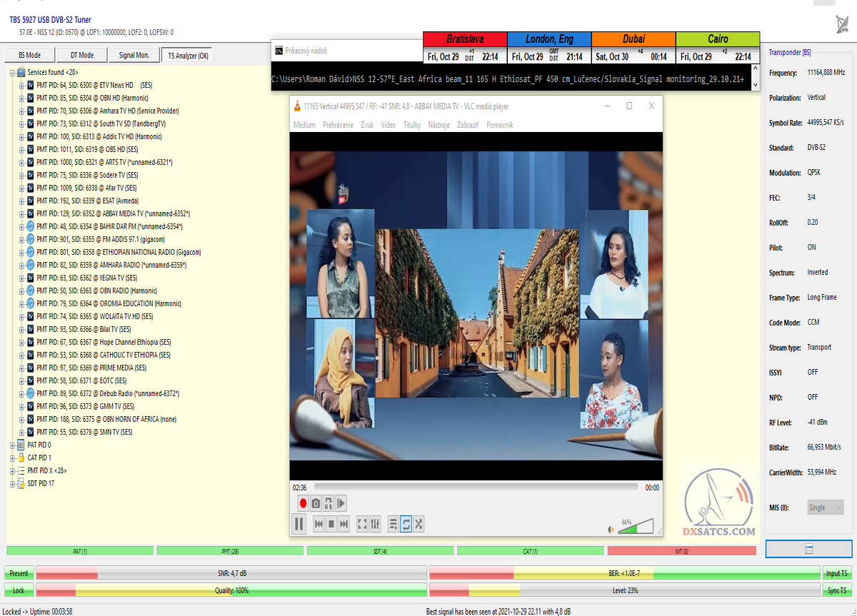The image size is (857, 616).
Task: Switch to the Signal Mon. tab
Action: pos(134,55)
